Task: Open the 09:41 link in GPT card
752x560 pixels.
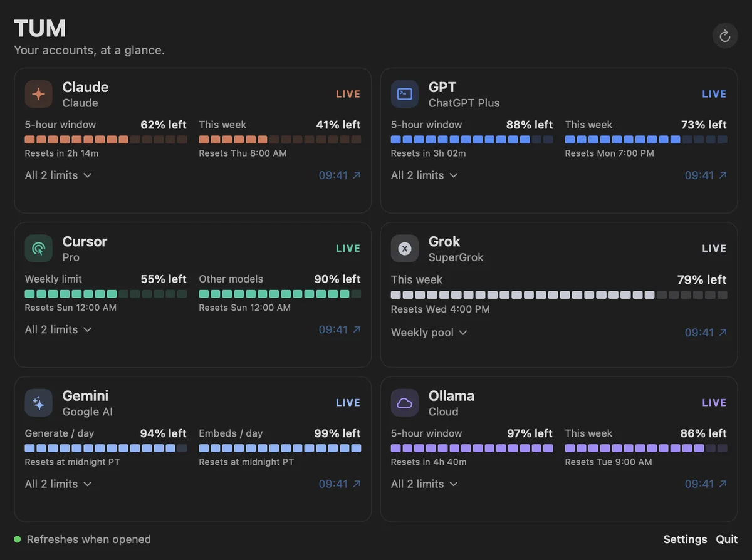Action: [706, 175]
